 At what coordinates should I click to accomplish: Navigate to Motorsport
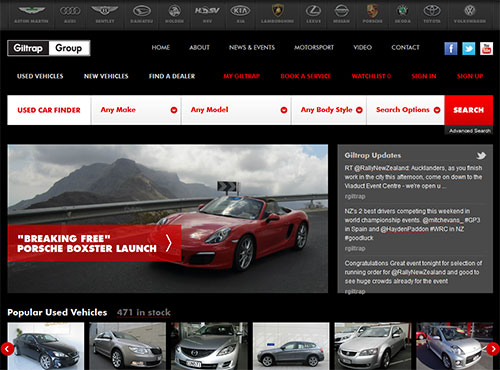(314, 47)
